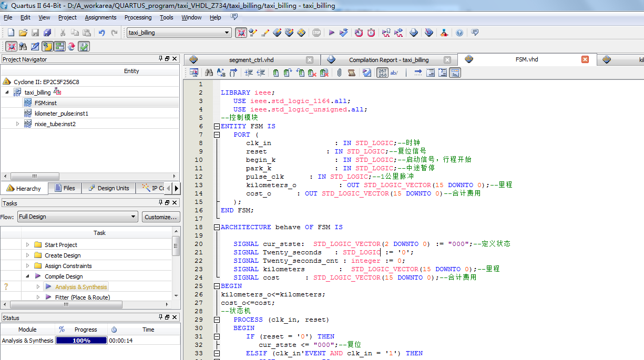644x360 pixels.
Task: Collapse the ENTITY FSM code fold box
Action: (216, 126)
